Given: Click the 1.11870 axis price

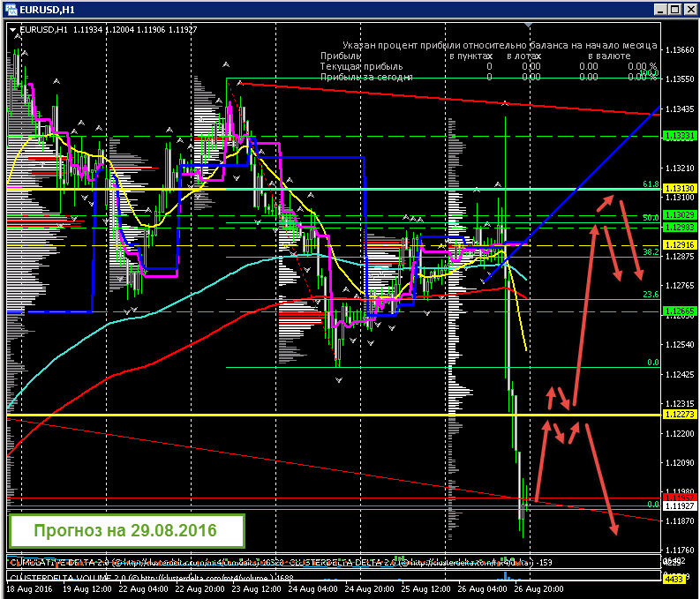Looking at the screenshot, I should tap(680, 521).
